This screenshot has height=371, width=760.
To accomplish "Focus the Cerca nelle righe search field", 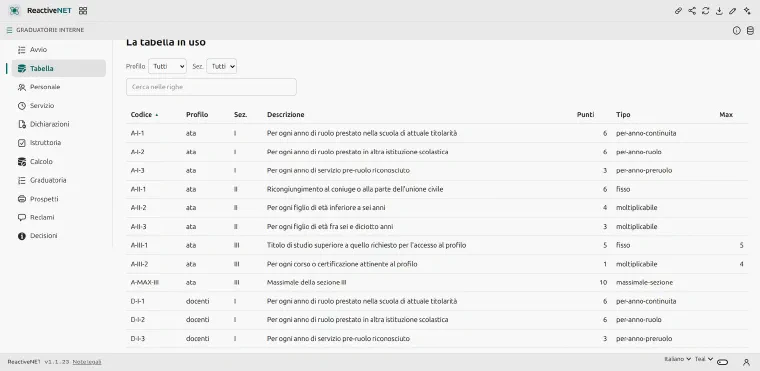I will (211, 87).
